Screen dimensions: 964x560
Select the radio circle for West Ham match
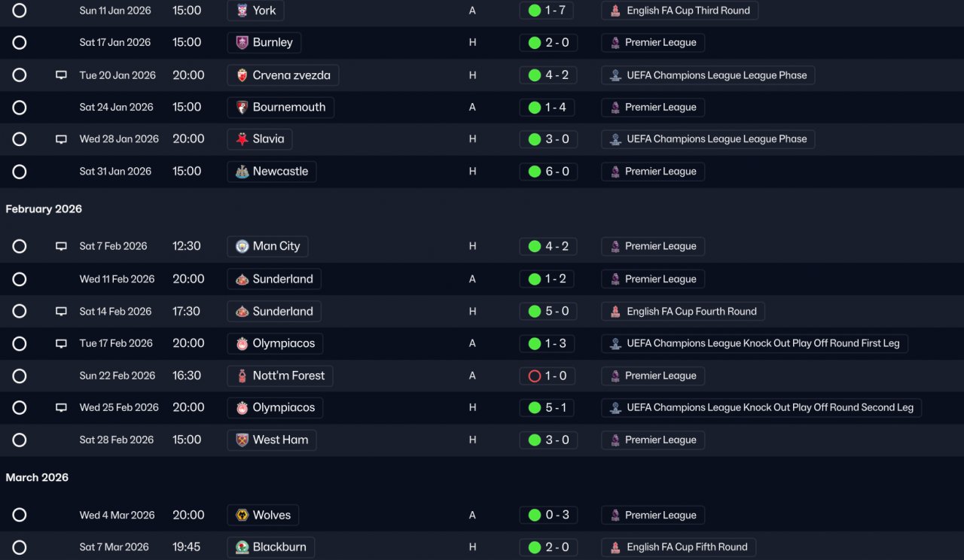tap(20, 440)
